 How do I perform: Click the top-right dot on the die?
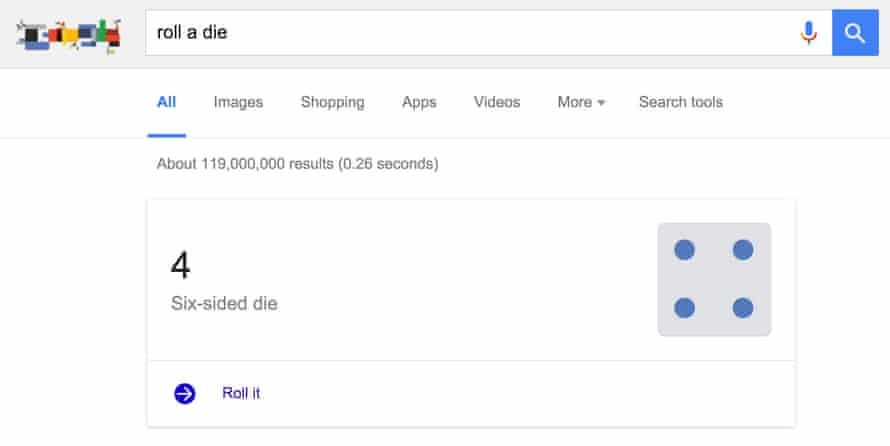click(742, 250)
